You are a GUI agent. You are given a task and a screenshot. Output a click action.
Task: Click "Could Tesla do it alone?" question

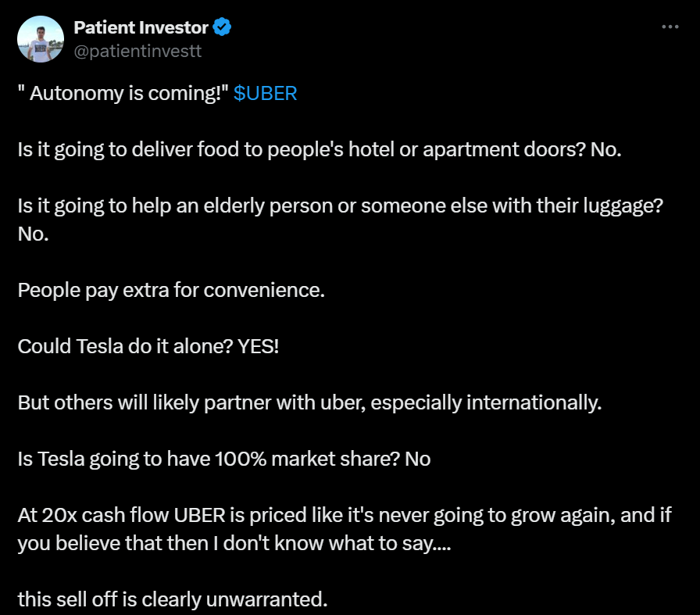click(121, 345)
